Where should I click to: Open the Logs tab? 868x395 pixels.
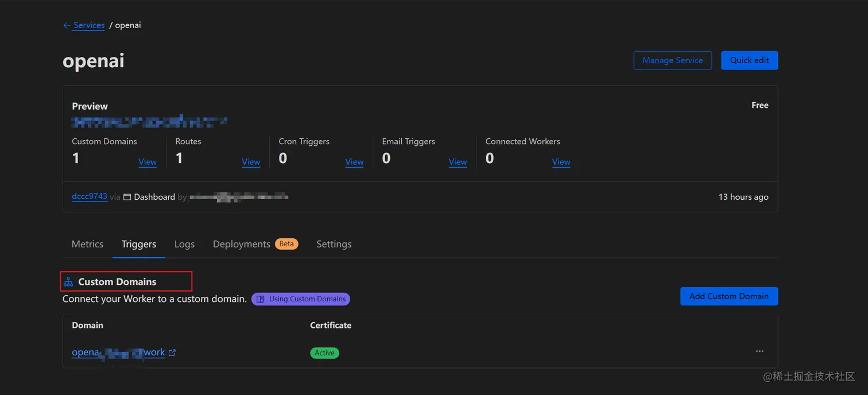(x=184, y=244)
